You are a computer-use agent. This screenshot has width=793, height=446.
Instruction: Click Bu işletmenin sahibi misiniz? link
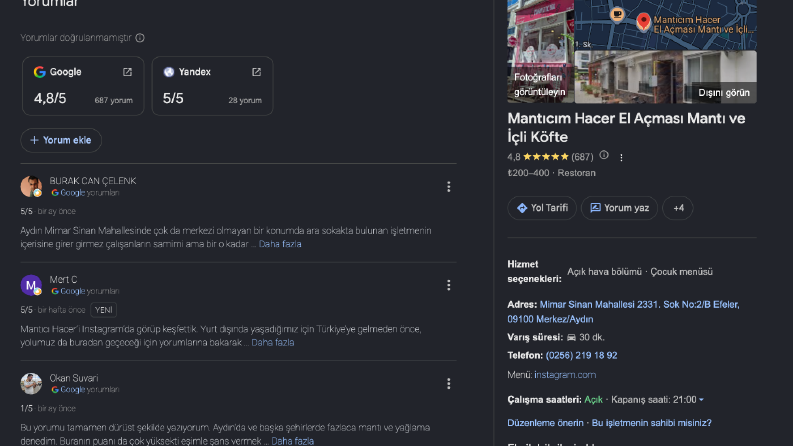click(651, 423)
